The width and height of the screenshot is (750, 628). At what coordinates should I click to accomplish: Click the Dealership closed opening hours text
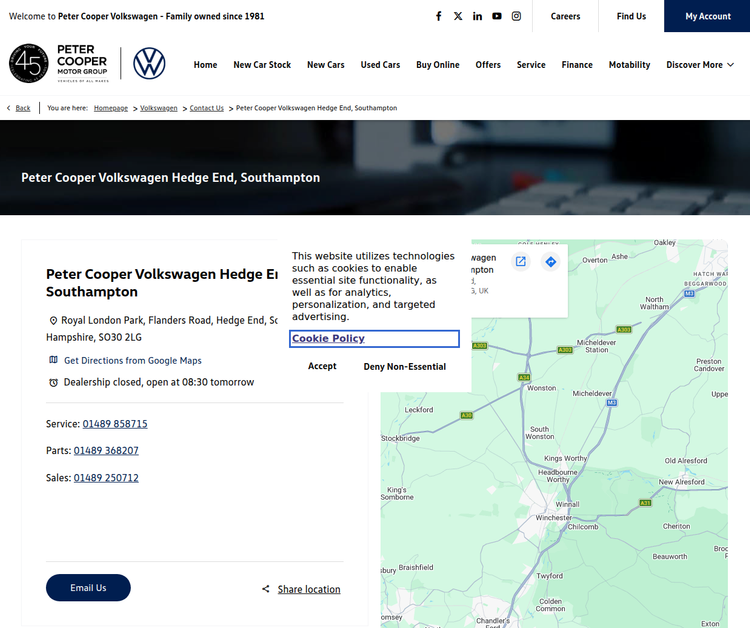[159, 382]
